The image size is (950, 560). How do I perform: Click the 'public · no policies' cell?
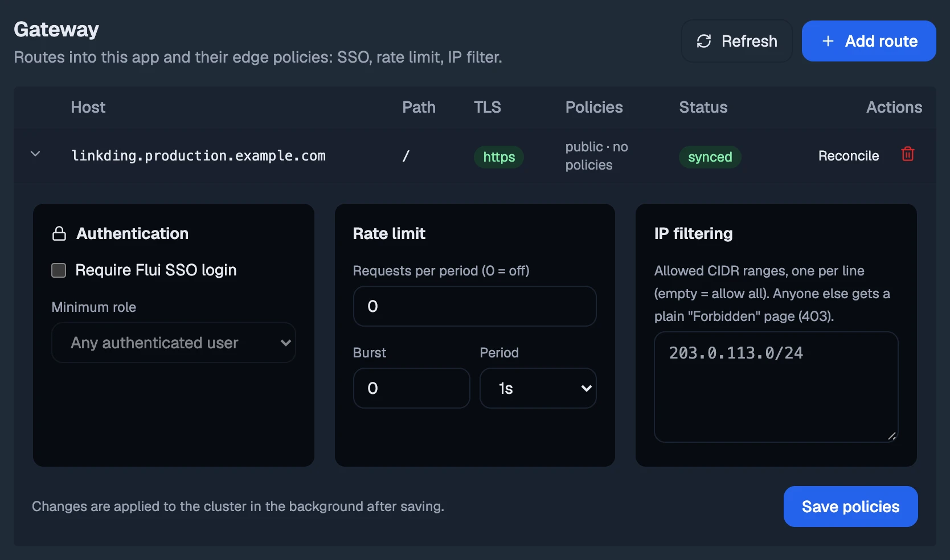pos(597,156)
